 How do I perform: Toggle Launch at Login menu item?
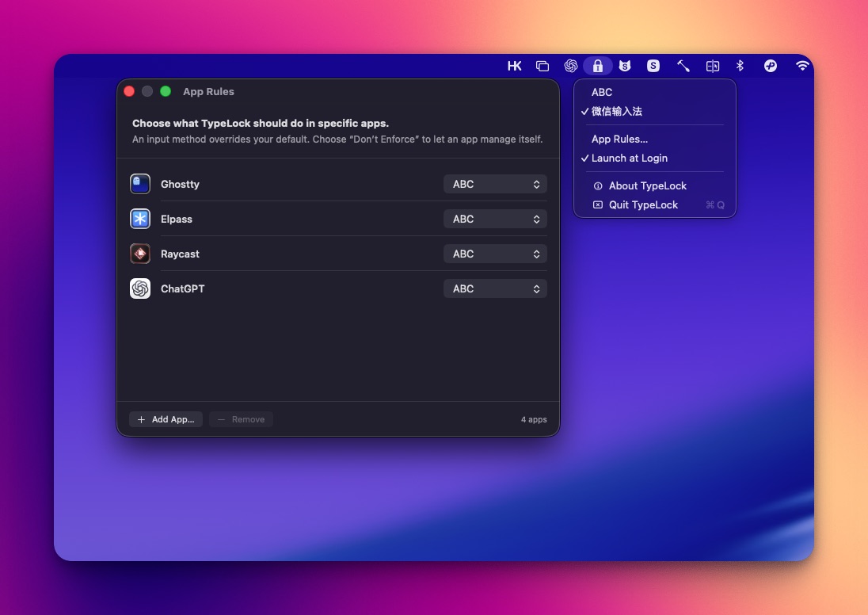655,158
